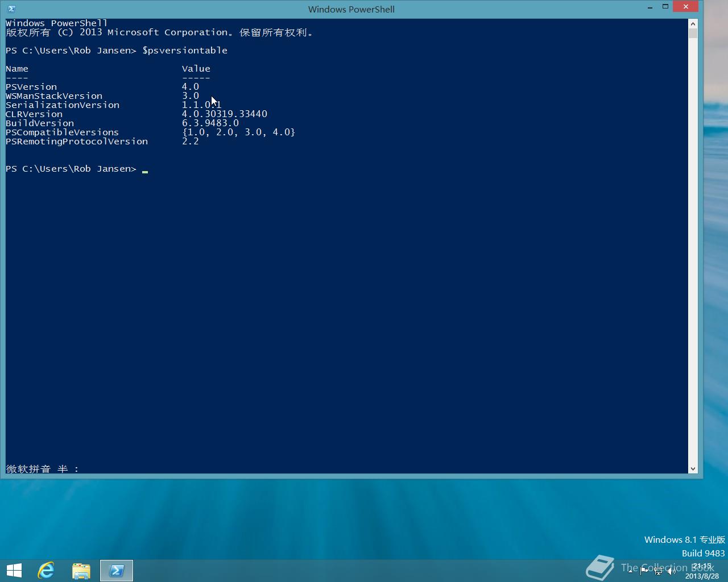Click the "PSVersion" name row

point(31,87)
